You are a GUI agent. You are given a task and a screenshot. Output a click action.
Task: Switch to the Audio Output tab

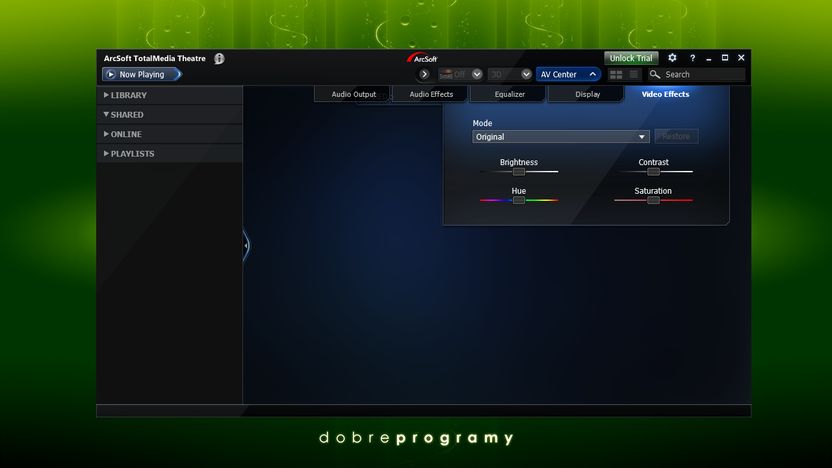click(x=353, y=94)
